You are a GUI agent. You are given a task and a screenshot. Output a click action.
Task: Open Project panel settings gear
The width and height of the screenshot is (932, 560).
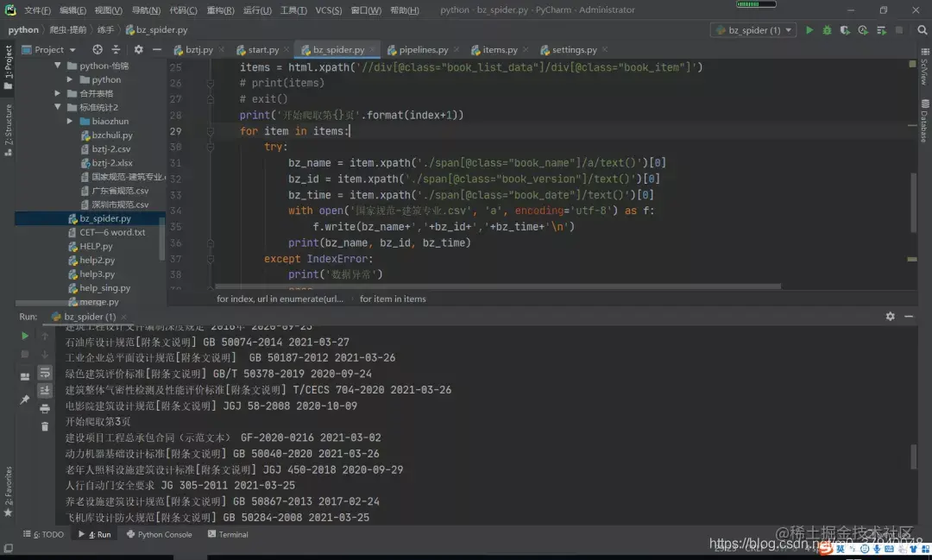coord(138,49)
